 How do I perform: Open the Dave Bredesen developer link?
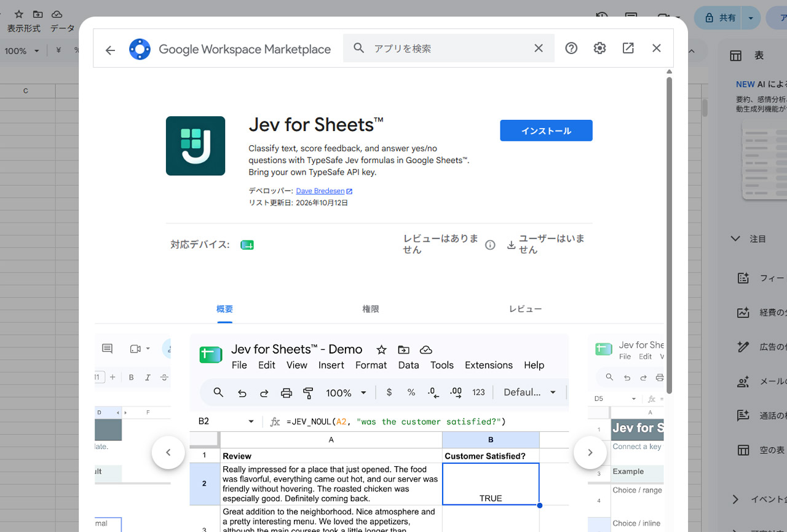tap(320, 191)
